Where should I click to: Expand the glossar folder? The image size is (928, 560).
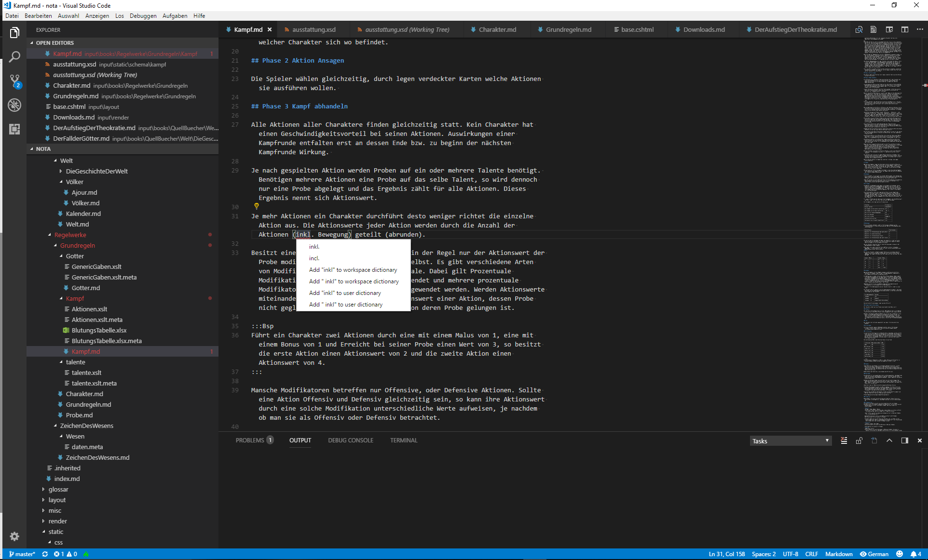(58, 489)
